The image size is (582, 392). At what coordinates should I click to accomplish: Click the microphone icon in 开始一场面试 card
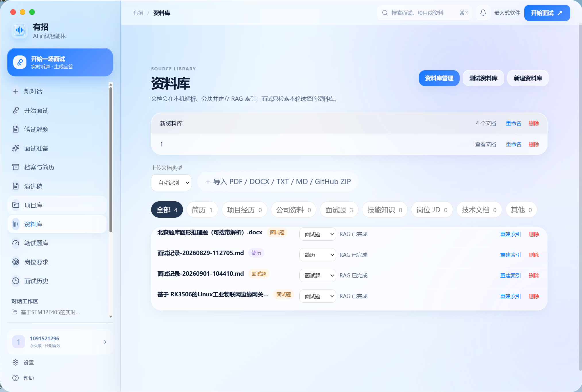pyautogui.click(x=20, y=62)
